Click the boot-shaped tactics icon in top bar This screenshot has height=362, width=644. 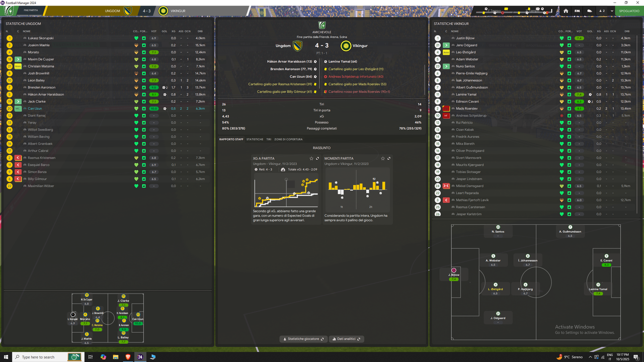pyautogui.click(x=590, y=11)
